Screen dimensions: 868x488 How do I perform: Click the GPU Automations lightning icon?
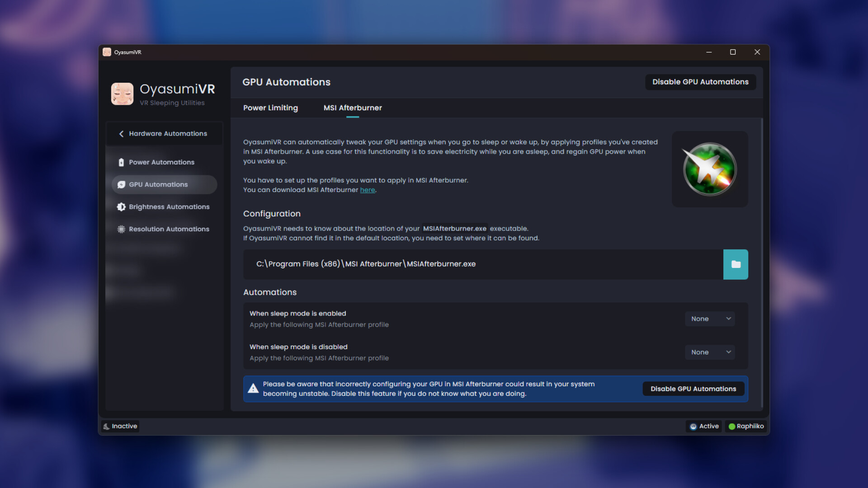coord(121,184)
